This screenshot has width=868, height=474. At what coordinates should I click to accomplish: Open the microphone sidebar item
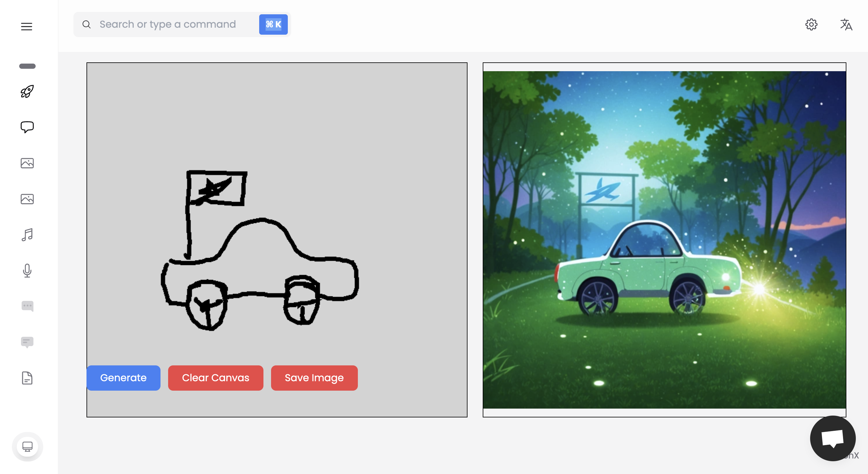pos(27,270)
